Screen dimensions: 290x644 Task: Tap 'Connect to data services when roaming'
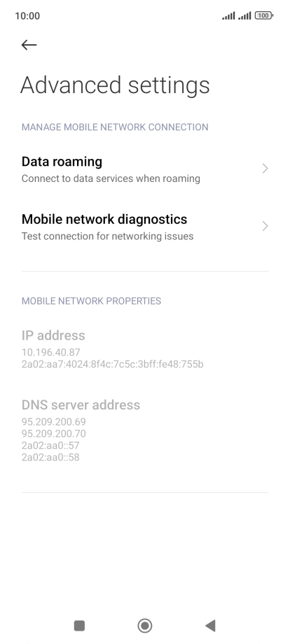click(111, 178)
